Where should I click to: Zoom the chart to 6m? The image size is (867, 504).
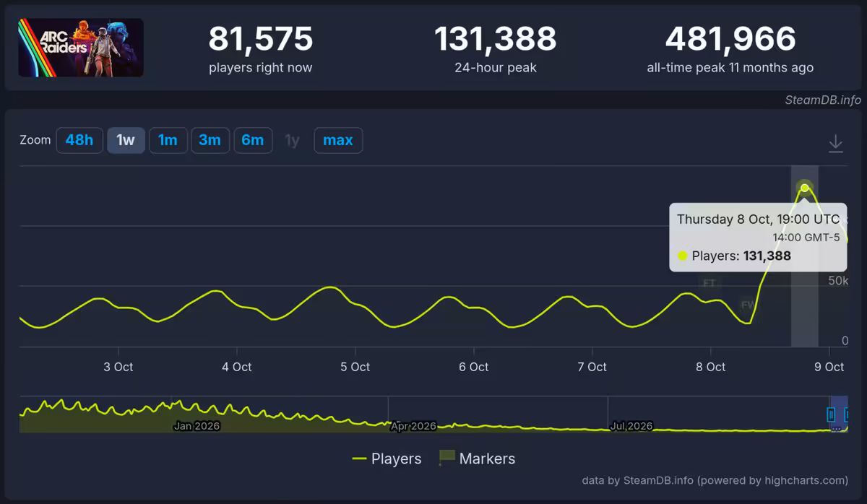[x=253, y=140]
